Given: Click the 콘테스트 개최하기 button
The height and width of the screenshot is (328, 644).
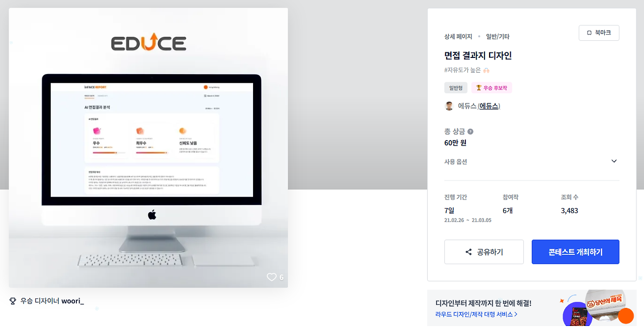Looking at the screenshot, I should (x=576, y=252).
